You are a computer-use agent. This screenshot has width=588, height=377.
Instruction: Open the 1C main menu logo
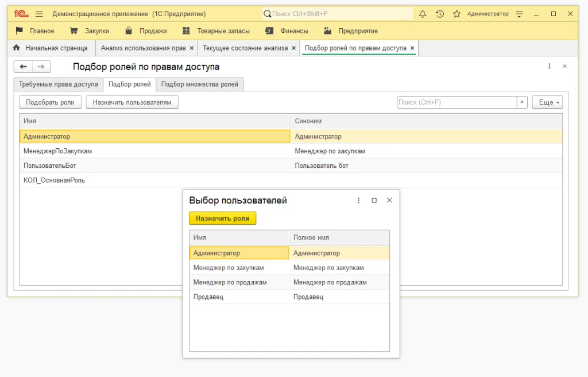point(21,14)
